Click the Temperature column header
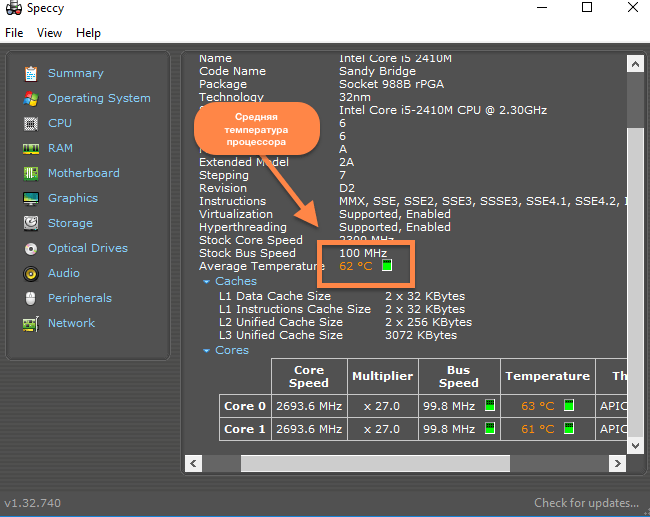 [548, 376]
